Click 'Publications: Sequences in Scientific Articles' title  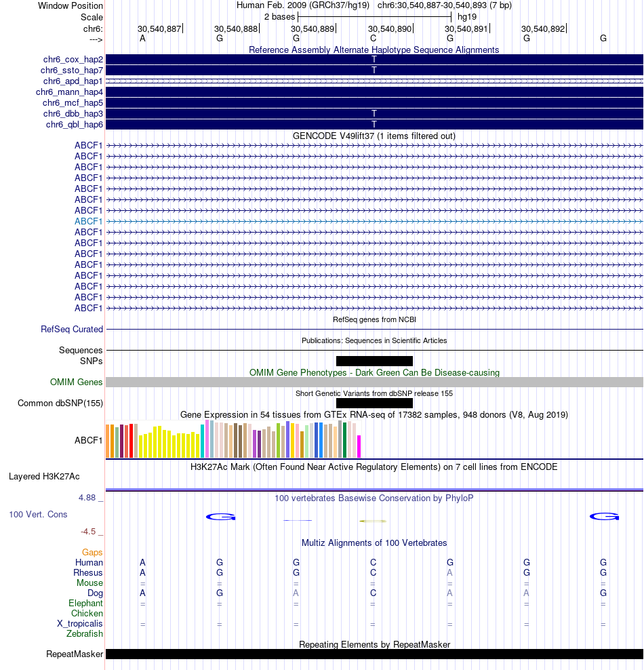[374, 340]
